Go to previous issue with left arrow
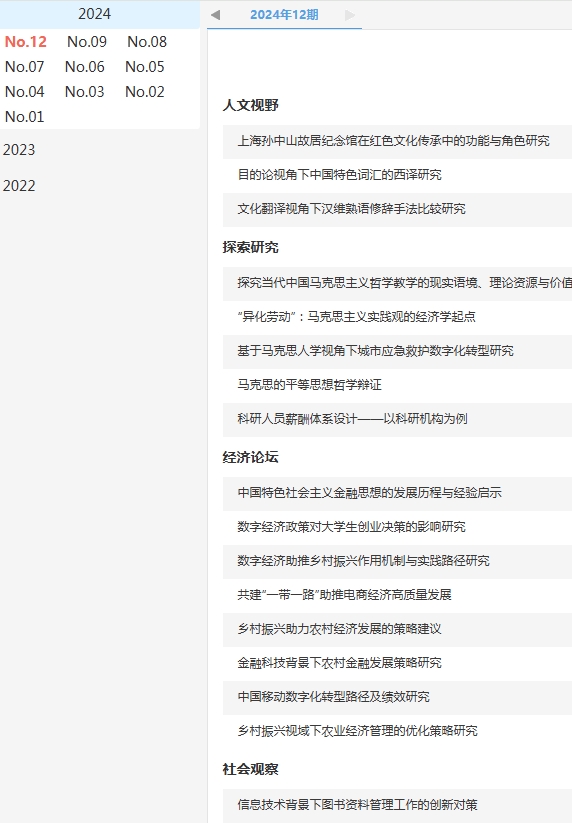Viewport: 572px width, 823px height. tap(215, 15)
